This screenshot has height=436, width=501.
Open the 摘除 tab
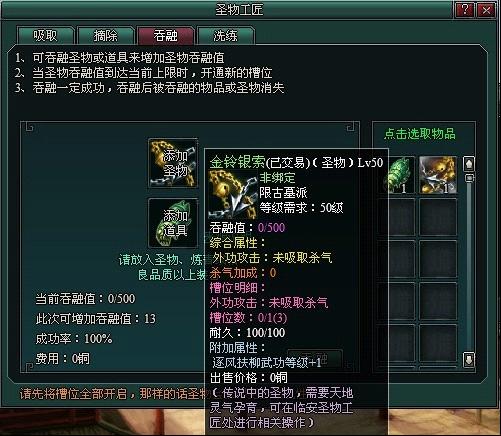pos(105,35)
